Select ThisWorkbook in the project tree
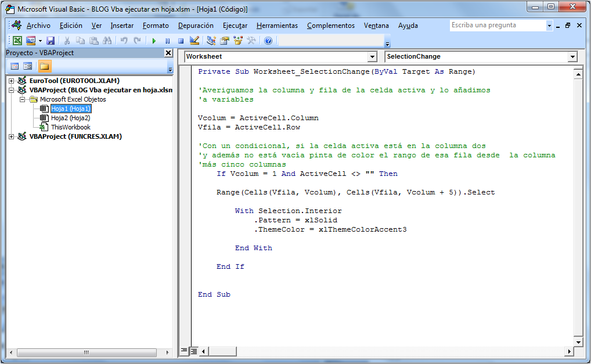 click(x=70, y=127)
